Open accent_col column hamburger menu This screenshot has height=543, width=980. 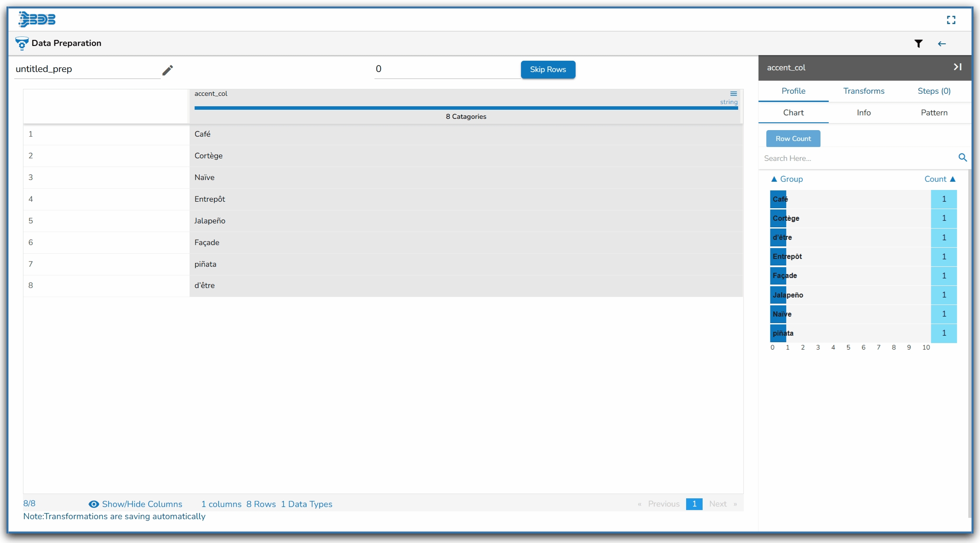point(733,94)
